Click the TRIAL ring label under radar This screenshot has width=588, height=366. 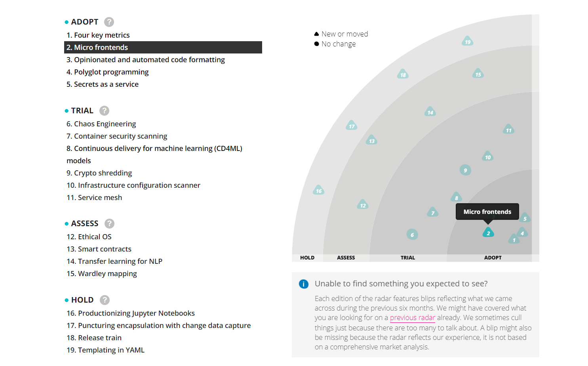[x=407, y=258]
